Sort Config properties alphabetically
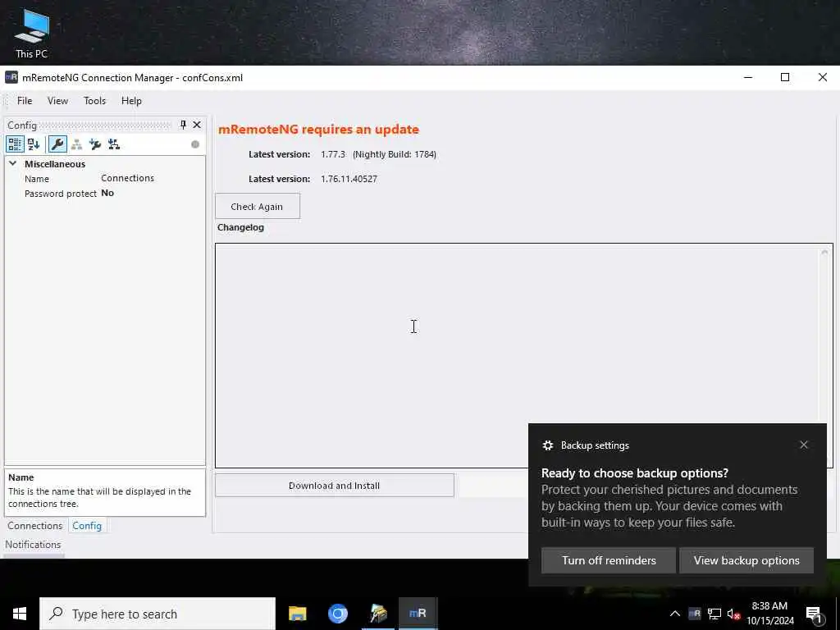Image resolution: width=840 pixels, height=630 pixels. pos(34,144)
